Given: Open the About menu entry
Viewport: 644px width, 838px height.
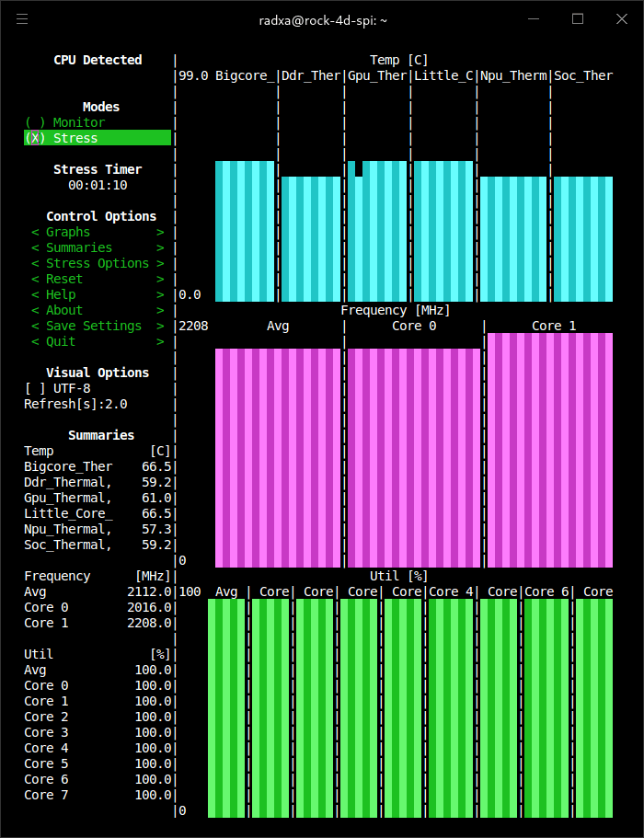Looking at the screenshot, I should coord(97,310).
